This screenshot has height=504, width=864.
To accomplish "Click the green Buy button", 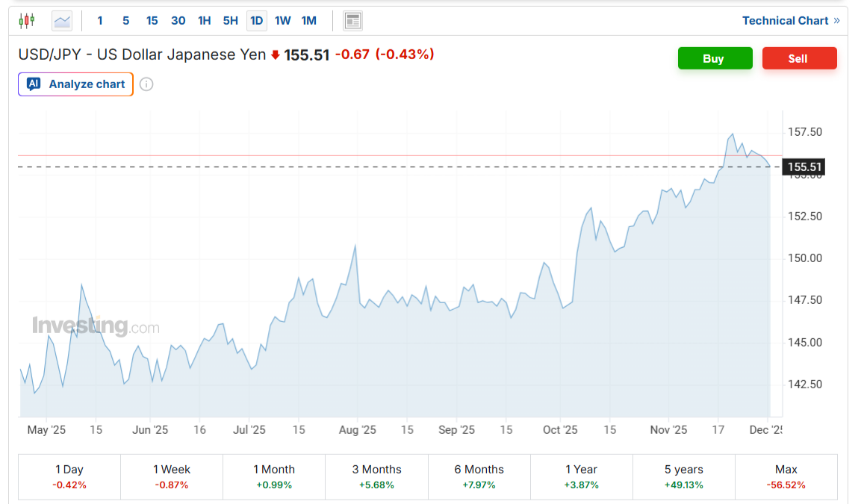I will click(715, 57).
